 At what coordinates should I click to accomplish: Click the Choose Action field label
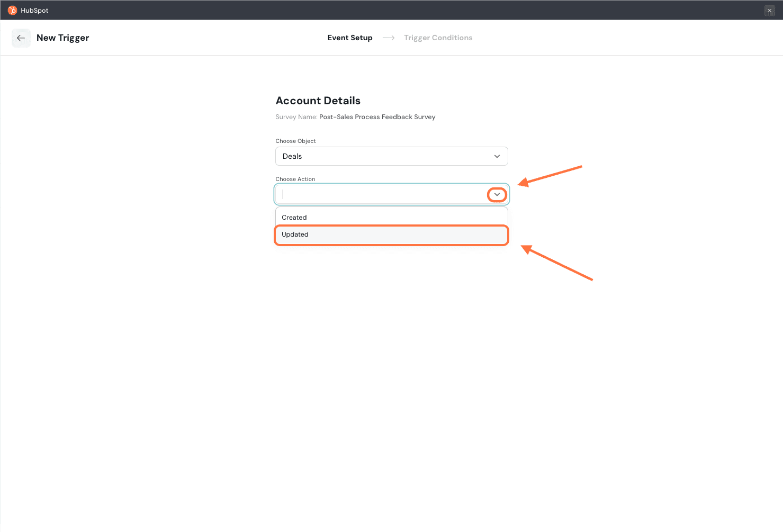tap(295, 179)
